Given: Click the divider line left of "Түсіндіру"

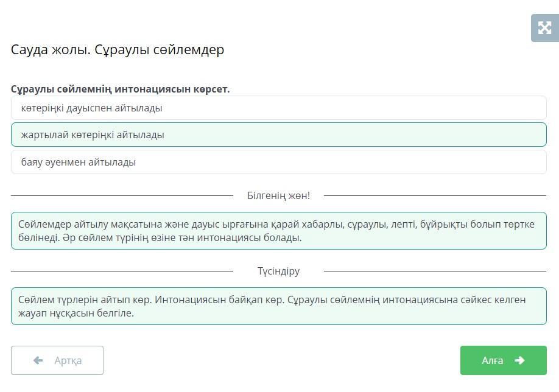Looking at the screenshot, I should pyautogui.click(x=122, y=271).
